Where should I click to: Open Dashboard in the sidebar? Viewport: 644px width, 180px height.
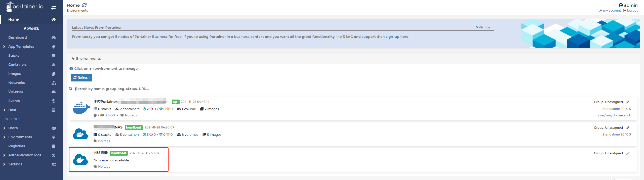[x=17, y=37]
